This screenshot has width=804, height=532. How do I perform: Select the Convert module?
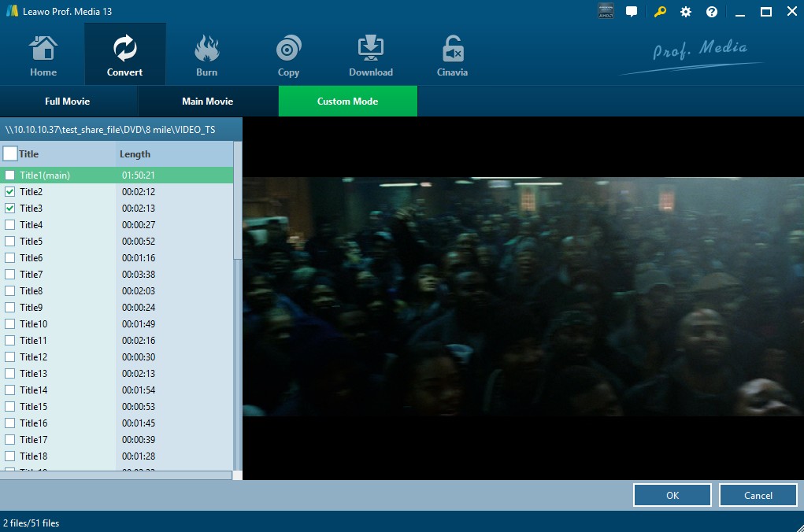124,54
